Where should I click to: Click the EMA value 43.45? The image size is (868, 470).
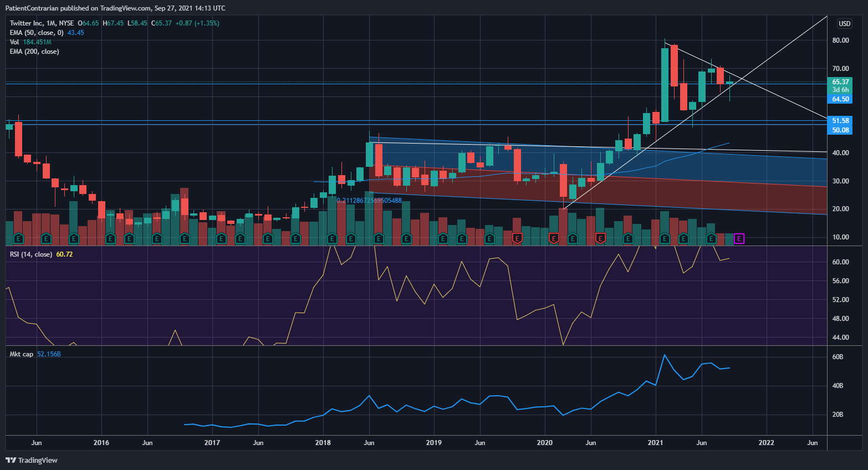pos(76,33)
